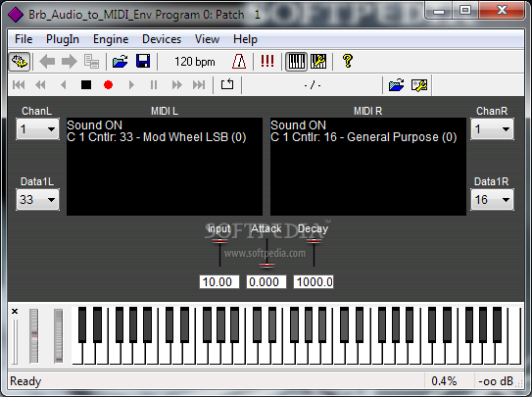Open keyboard configuration wrench icon

(318, 62)
